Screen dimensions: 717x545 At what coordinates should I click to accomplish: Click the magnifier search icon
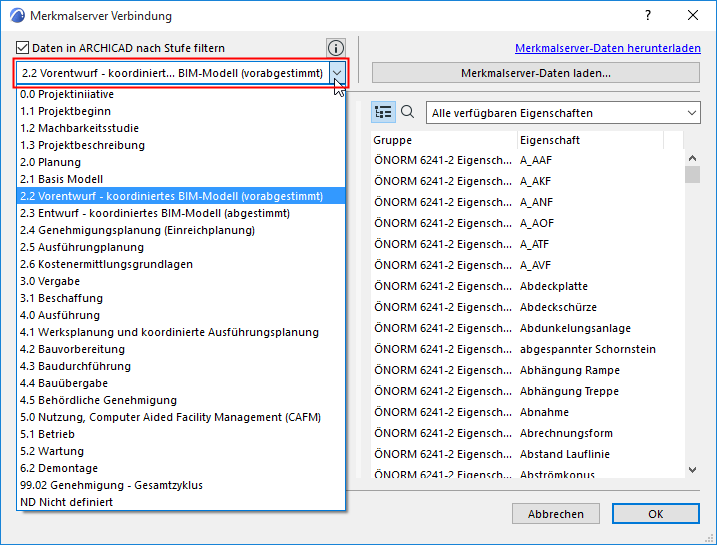(x=407, y=112)
